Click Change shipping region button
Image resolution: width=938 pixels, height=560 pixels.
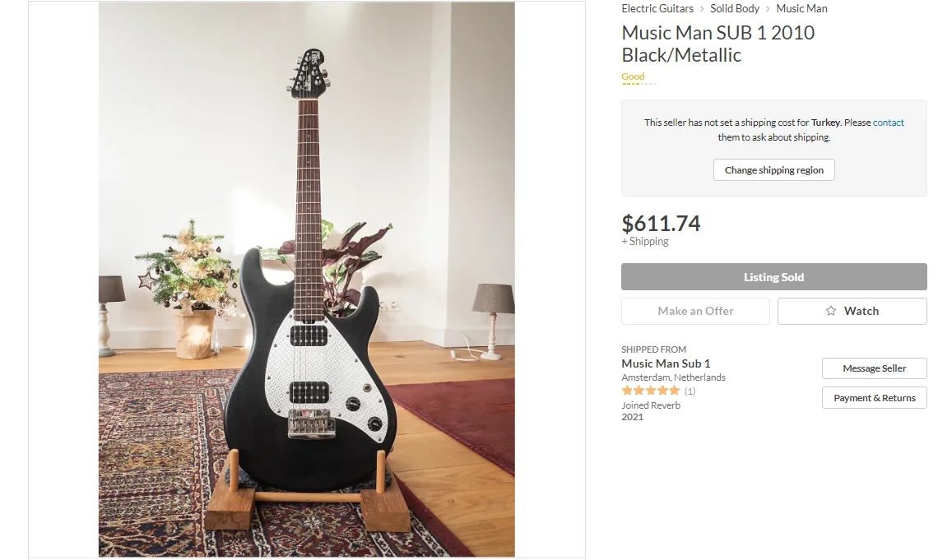tap(774, 170)
